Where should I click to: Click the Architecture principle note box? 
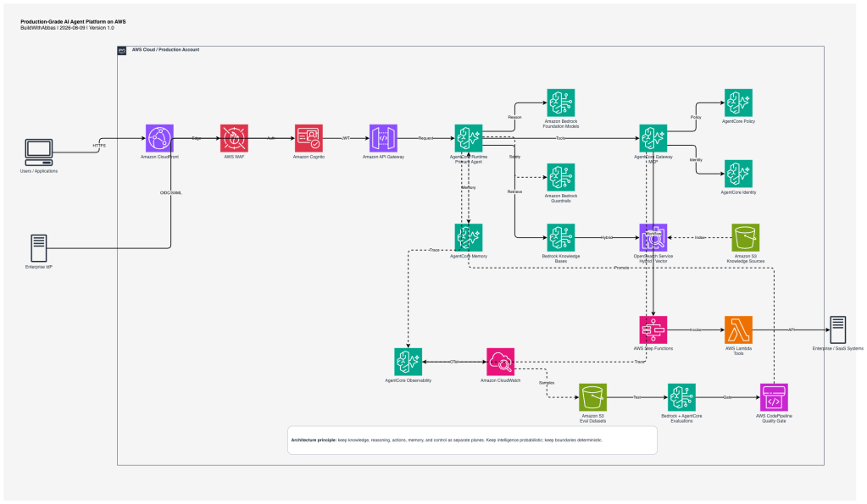(472, 440)
